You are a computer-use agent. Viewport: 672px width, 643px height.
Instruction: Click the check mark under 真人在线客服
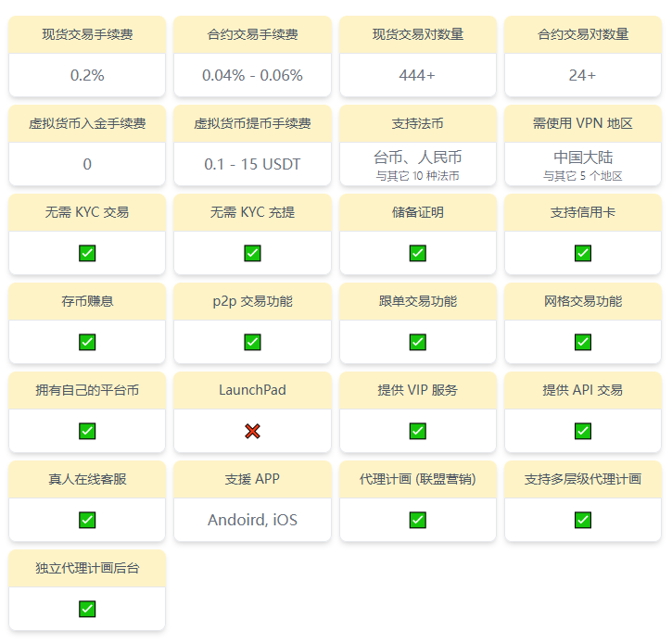(87, 520)
